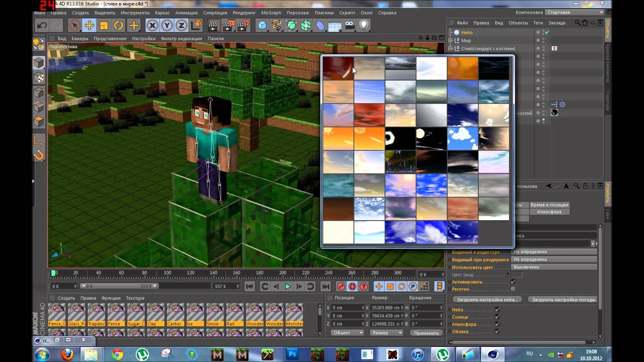Image resolution: width=644 pixels, height=362 pixels.
Task: Go to the end of the timeline
Action: (x=326, y=287)
